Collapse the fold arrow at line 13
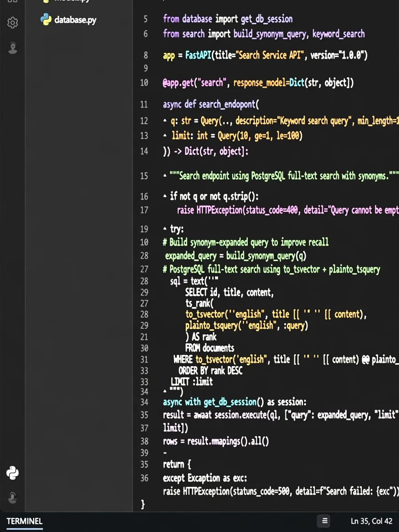The image size is (399, 532). coord(165,136)
